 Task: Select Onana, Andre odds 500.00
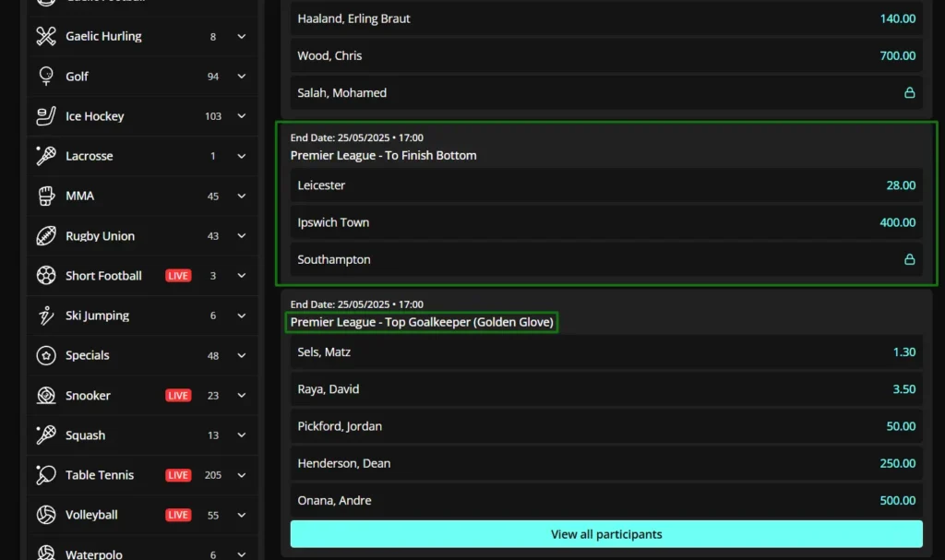coord(897,500)
